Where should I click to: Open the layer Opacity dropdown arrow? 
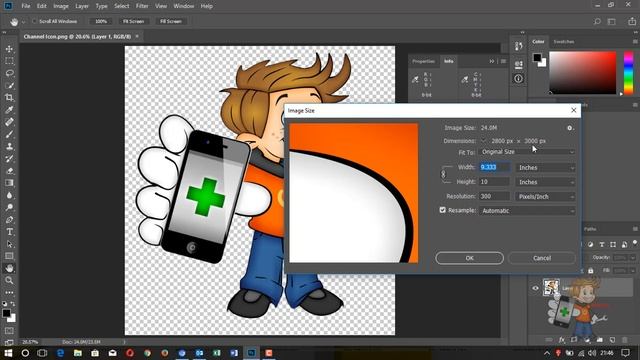(x=633, y=258)
